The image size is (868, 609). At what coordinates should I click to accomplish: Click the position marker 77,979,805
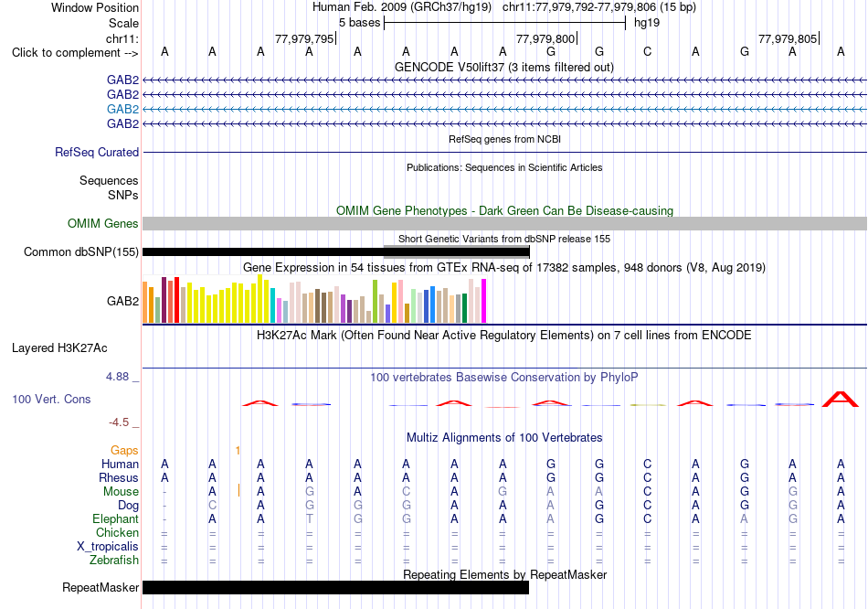[x=788, y=38]
